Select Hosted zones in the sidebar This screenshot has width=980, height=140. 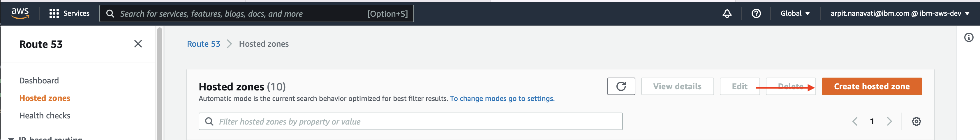click(45, 98)
